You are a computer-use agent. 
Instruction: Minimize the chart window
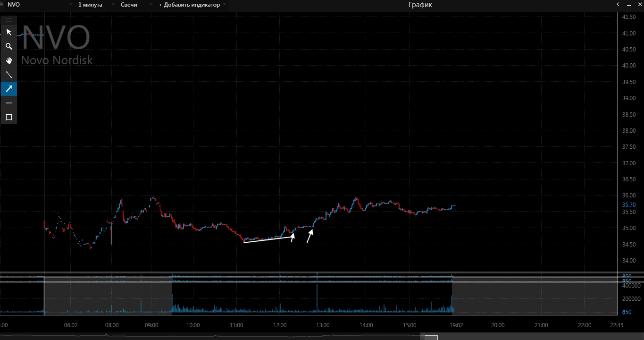628,5
